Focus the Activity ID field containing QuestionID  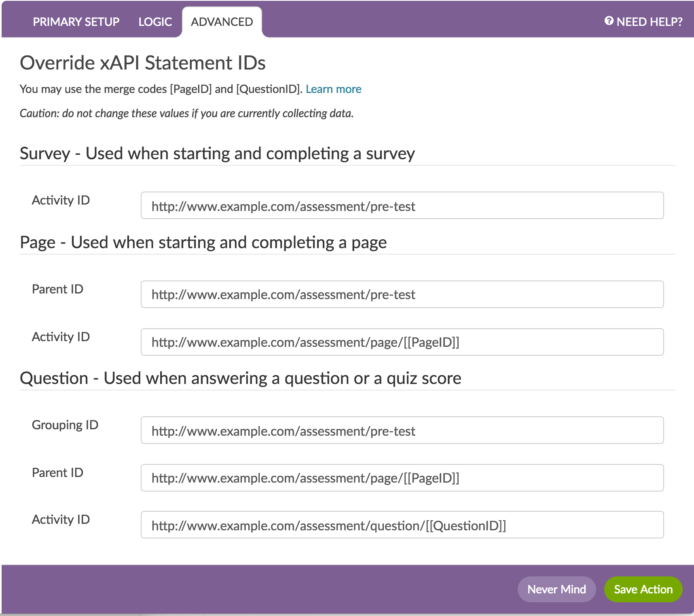pos(402,525)
